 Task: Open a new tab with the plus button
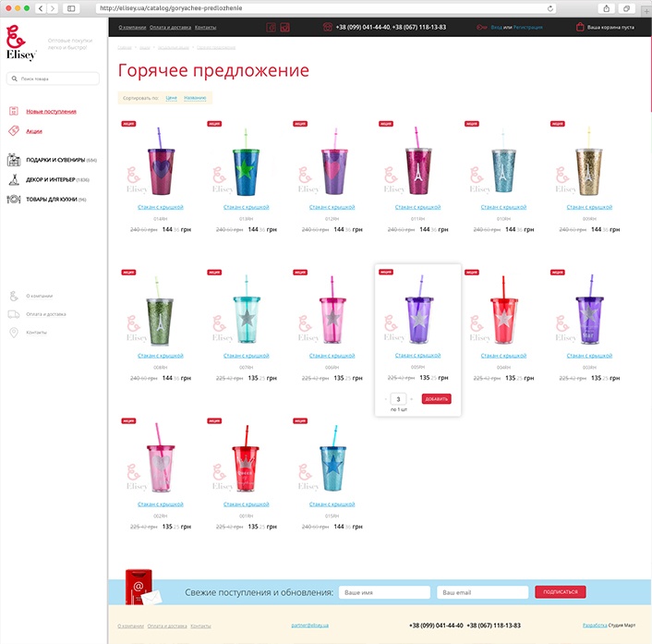(646, 11)
